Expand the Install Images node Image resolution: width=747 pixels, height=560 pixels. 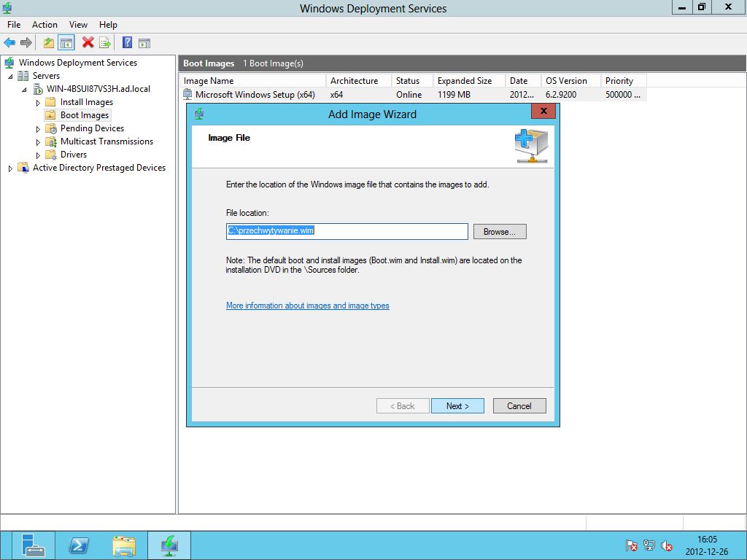[38, 103]
